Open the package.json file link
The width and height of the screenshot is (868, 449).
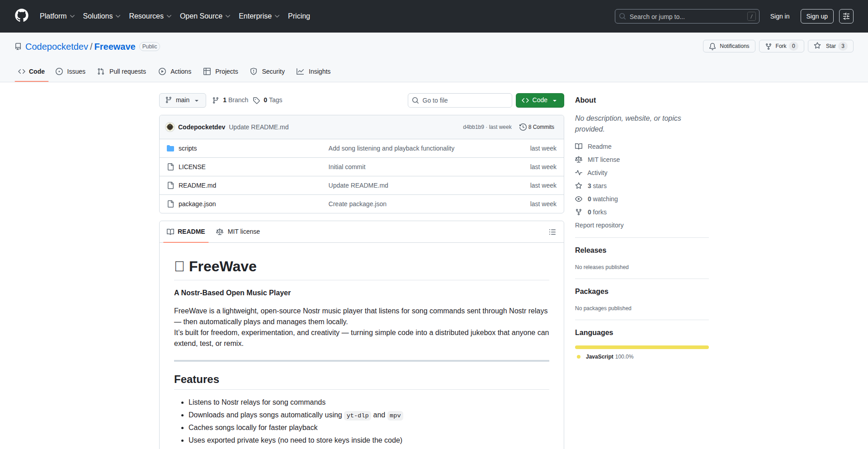197,204
